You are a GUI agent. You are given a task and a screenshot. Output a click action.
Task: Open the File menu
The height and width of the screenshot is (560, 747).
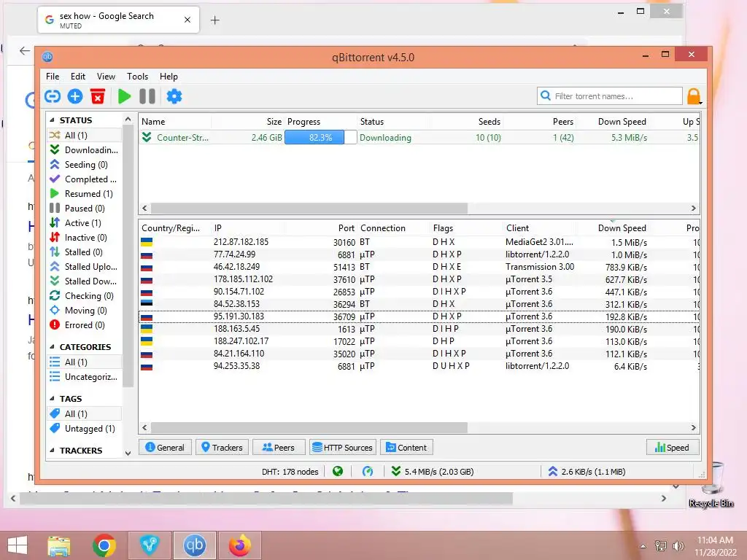(53, 76)
